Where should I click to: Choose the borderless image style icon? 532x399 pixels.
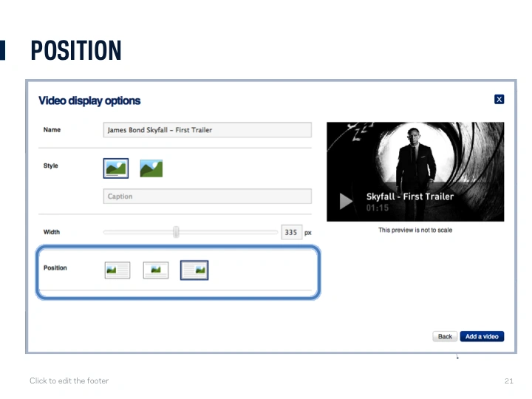[151, 168]
